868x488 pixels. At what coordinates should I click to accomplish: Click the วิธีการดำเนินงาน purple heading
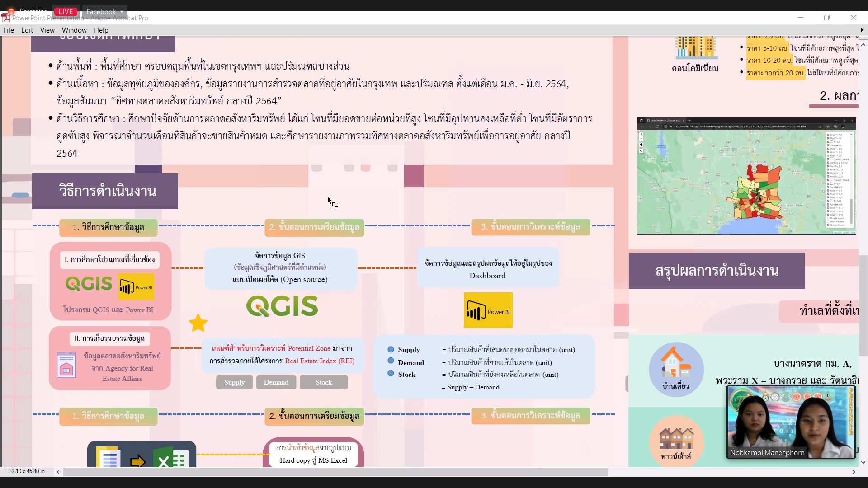[105, 191]
